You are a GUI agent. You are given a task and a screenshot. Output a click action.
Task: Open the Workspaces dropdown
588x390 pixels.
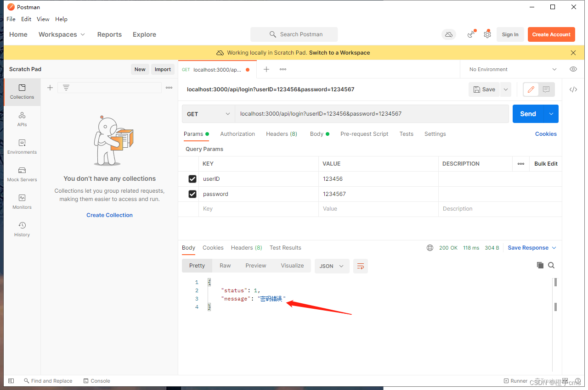pos(62,34)
